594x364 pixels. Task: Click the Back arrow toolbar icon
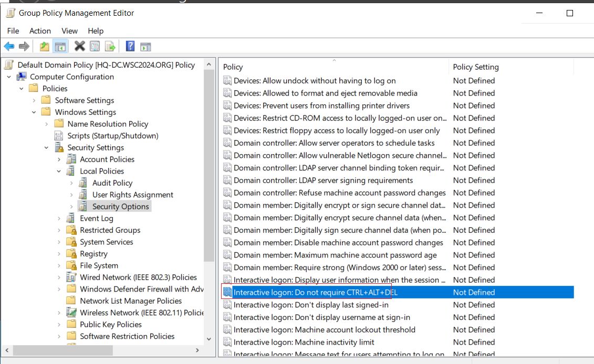(9, 47)
